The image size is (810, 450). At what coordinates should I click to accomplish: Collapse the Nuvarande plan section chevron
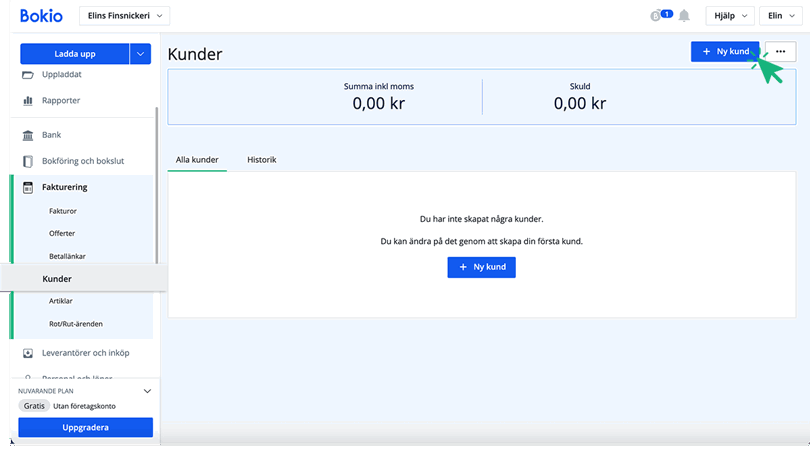click(x=147, y=391)
